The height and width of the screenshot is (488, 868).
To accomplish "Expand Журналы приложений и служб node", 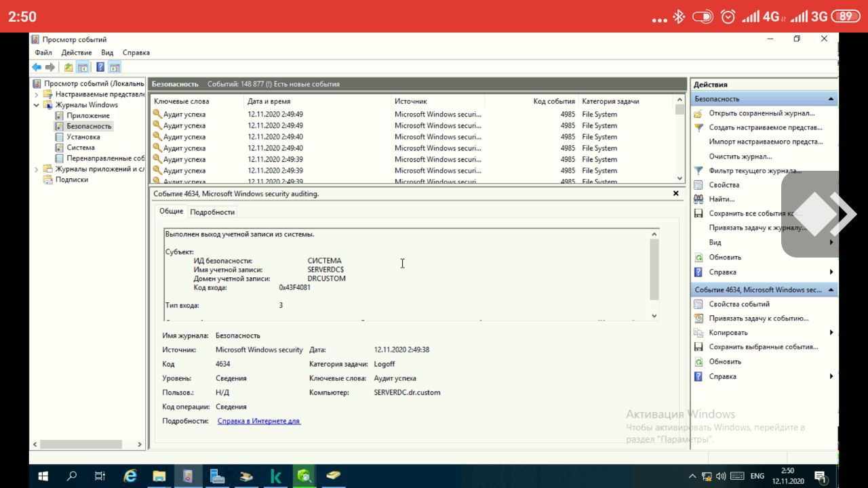I will point(37,169).
